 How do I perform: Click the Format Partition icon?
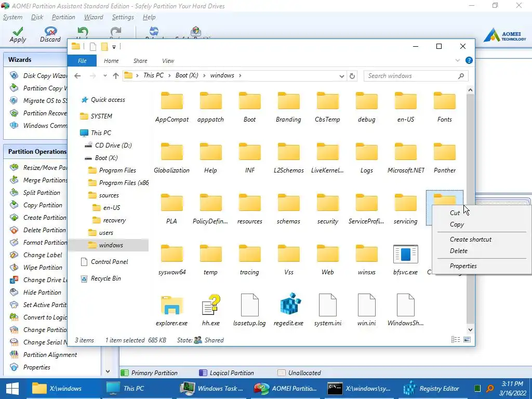pyautogui.click(x=14, y=242)
